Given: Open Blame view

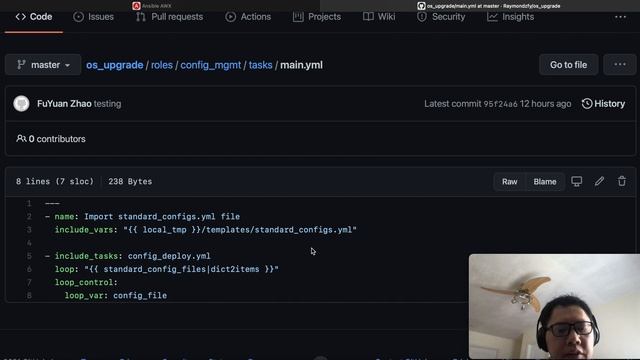Looking at the screenshot, I should [545, 182].
